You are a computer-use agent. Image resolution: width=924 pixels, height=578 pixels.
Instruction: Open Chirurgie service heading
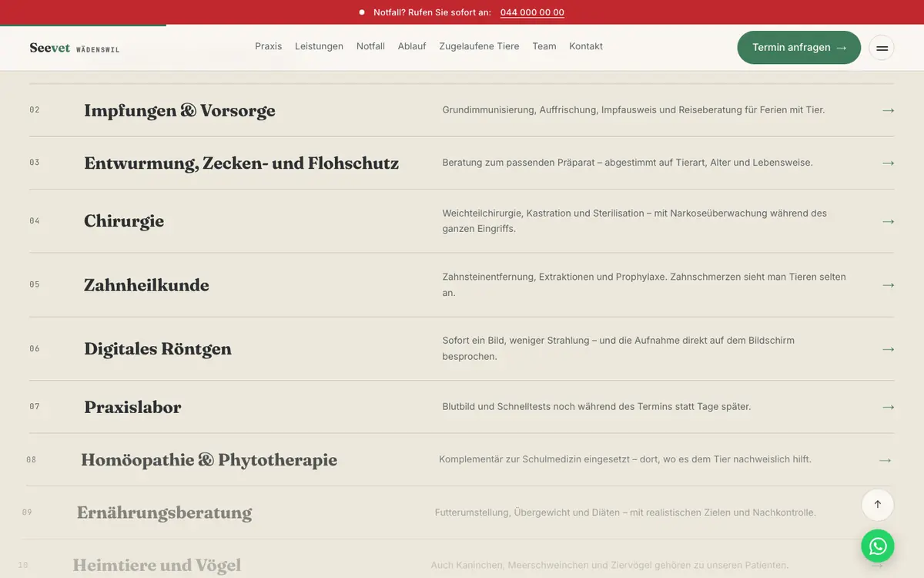tap(124, 221)
